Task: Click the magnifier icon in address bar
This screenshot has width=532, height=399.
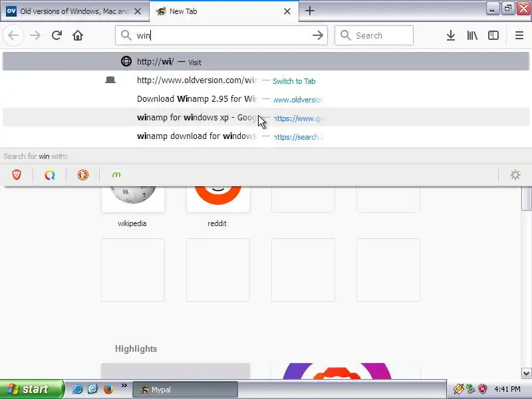Action: [126, 35]
